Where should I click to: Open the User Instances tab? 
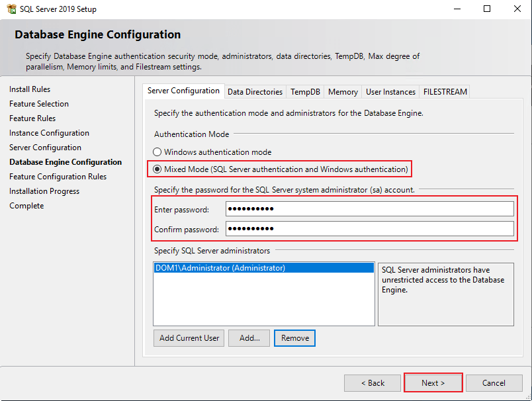click(x=390, y=92)
